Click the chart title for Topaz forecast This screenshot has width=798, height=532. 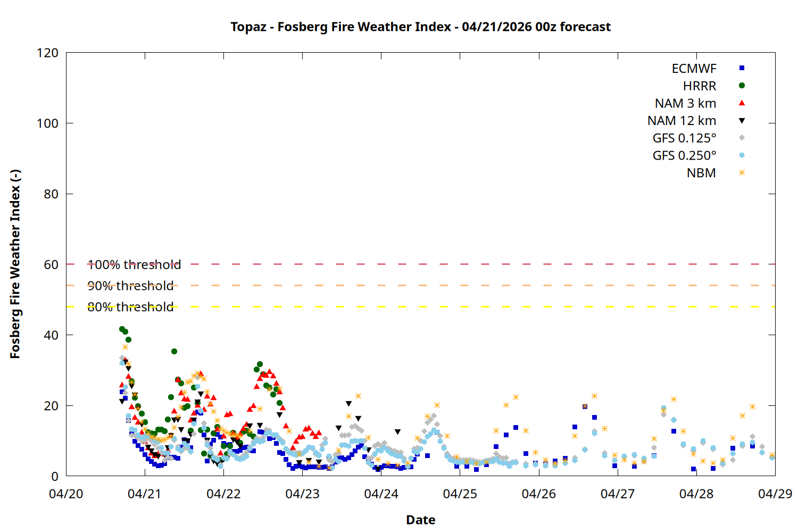point(420,27)
